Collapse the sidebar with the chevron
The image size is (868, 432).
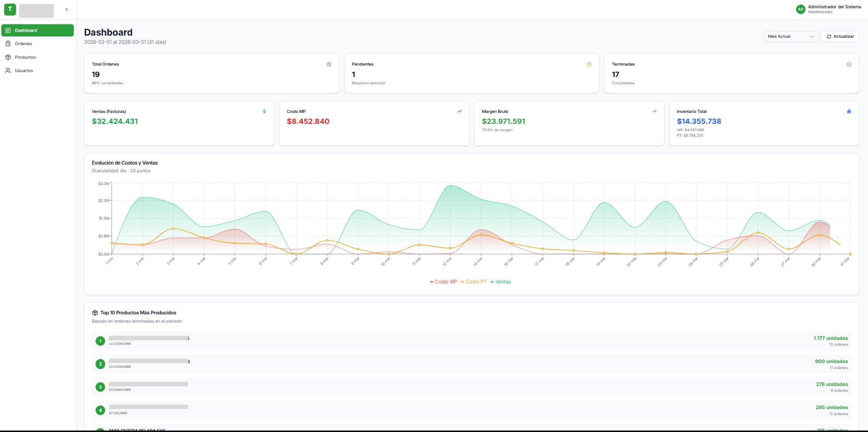pyautogui.click(x=66, y=9)
